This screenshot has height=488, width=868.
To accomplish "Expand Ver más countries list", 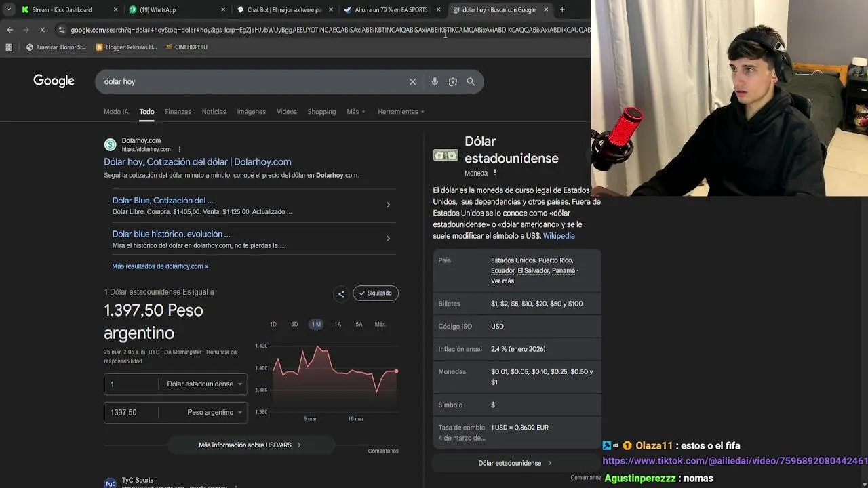I will click(502, 281).
